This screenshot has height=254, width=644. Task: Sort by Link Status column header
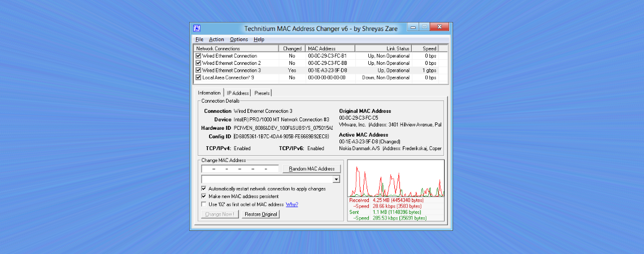pyautogui.click(x=383, y=49)
